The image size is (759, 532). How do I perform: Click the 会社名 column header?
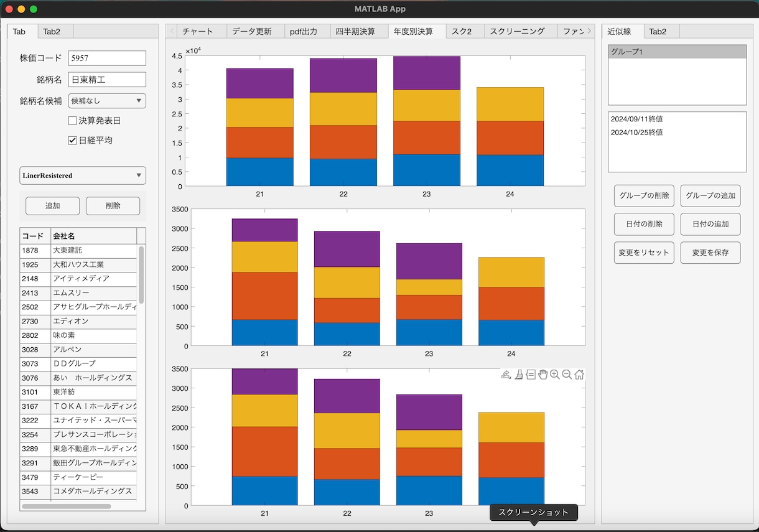pos(93,236)
